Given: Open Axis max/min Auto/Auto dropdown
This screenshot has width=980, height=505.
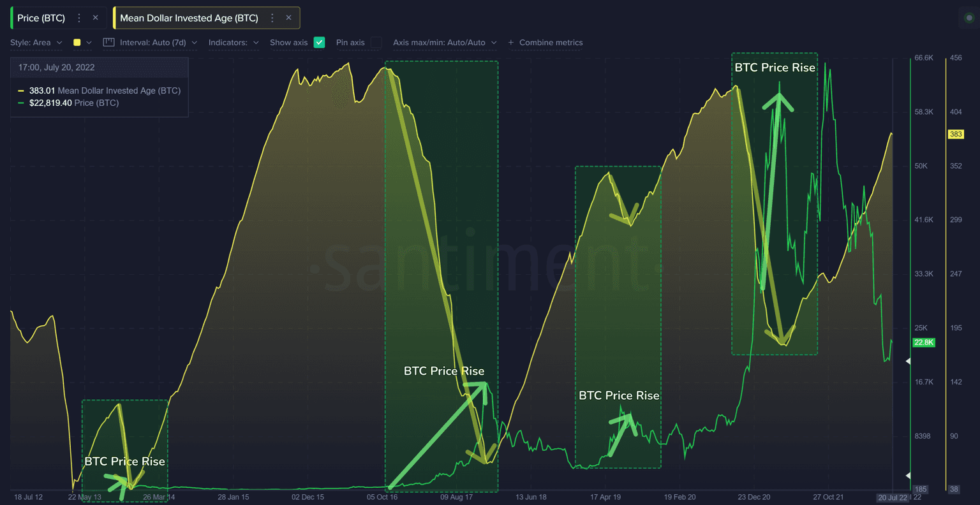Looking at the screenshot, I should click(445, 43).
